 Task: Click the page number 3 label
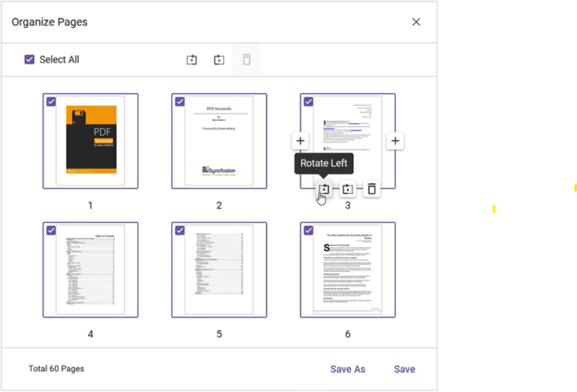[348, 206]
